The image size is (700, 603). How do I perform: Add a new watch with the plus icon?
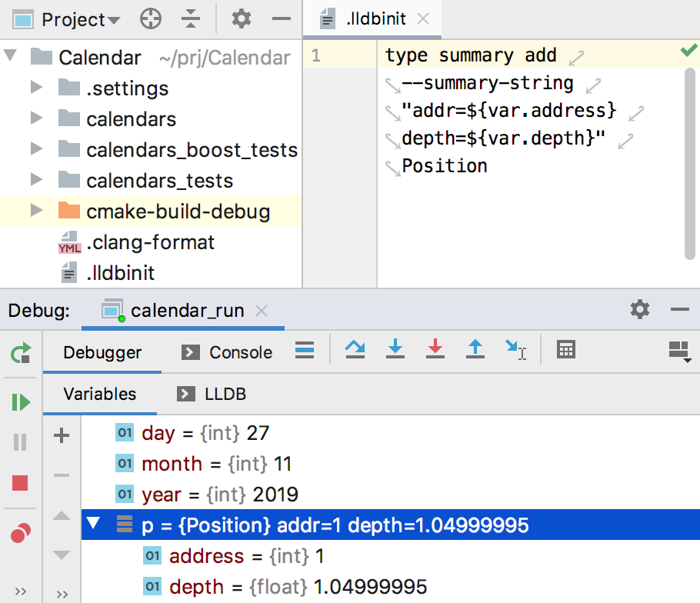(62, 436)
